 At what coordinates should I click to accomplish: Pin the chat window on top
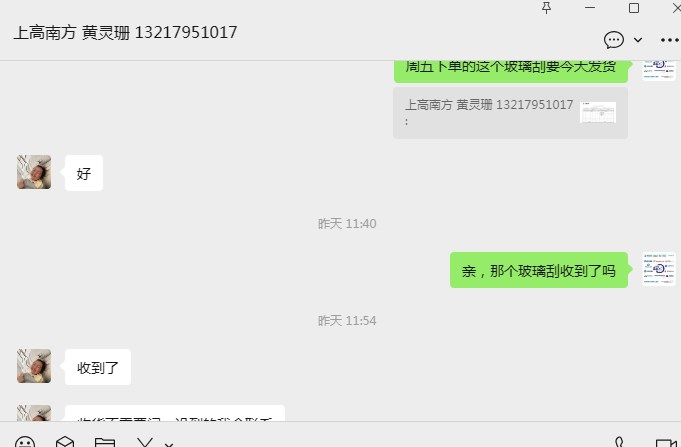(546, 8)
